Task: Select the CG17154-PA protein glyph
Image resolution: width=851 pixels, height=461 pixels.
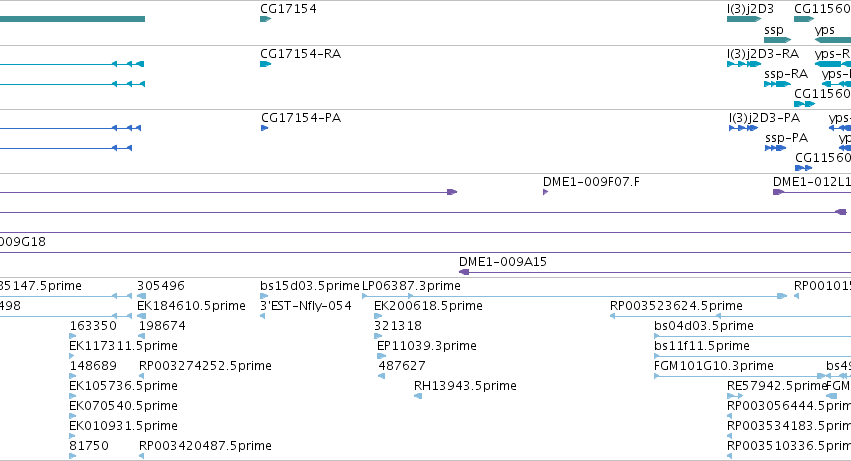Action: pyautogui.click(x=264, y=128)
